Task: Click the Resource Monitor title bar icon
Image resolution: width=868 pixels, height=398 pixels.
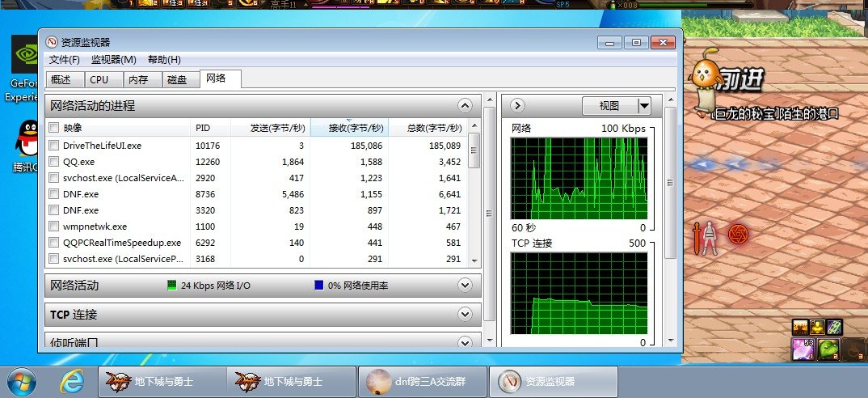Action: coord(52,43)
